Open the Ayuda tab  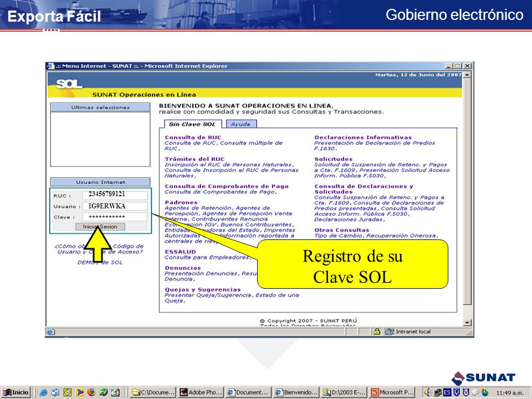coord(241,124)
